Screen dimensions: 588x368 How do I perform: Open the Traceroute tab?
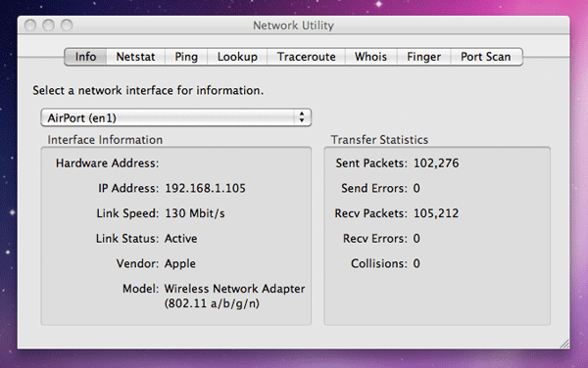coord(307,57)
